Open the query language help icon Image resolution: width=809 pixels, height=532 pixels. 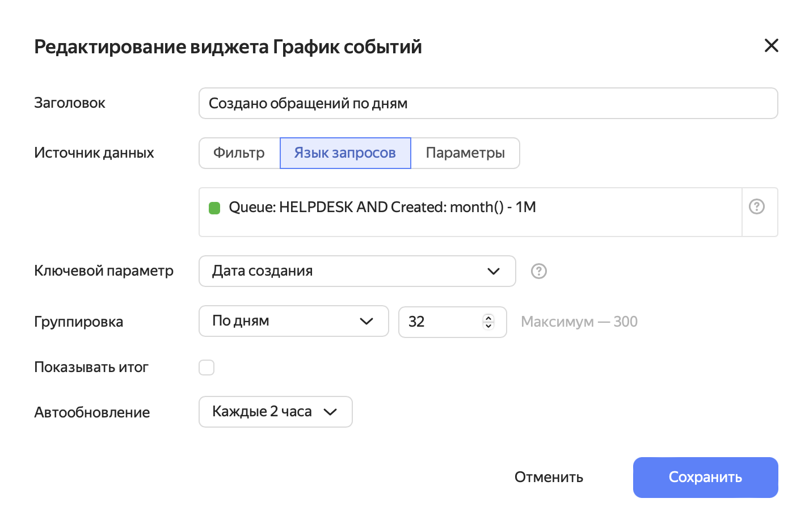tap(757, 207)
